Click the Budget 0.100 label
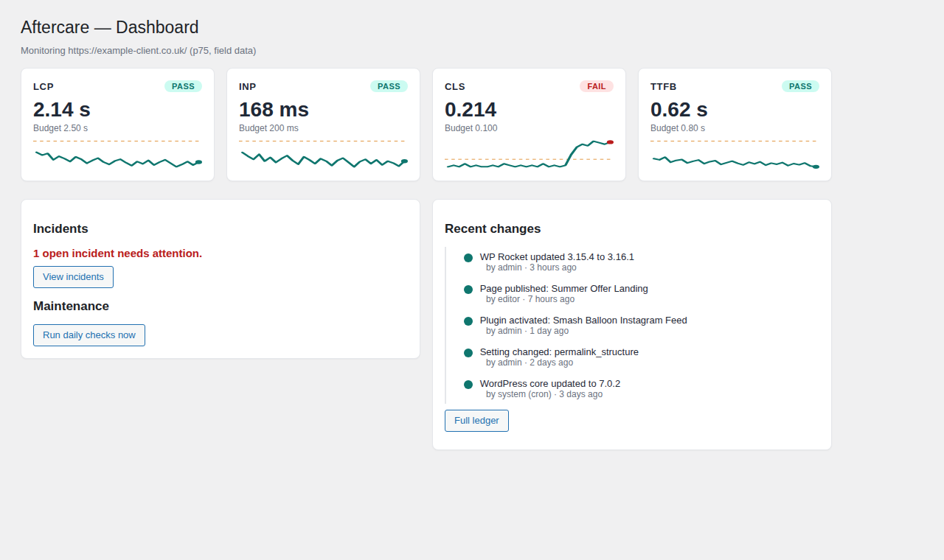The width and height of the screenshot is (944, 560). coord(471,128)
